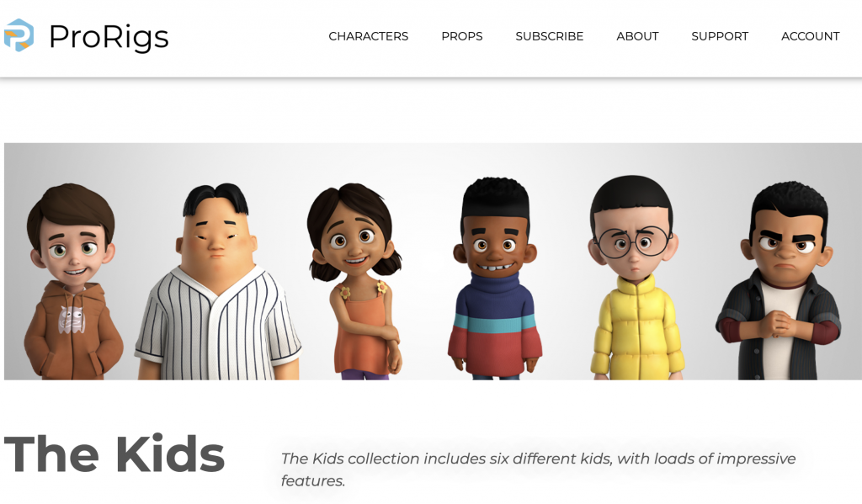
Task: Open the CHARACTERS menu item
Action: click(x=369, y=36)
